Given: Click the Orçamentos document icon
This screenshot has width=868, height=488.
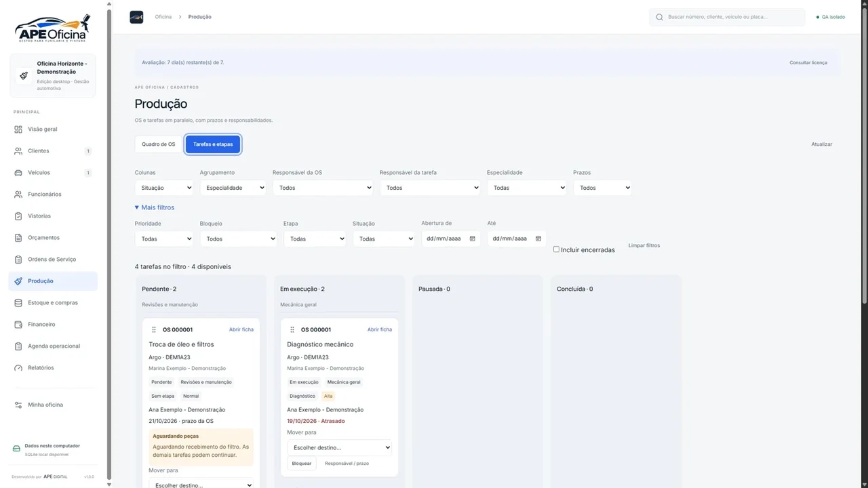Looking at the screenshot, I should point(18,238).
